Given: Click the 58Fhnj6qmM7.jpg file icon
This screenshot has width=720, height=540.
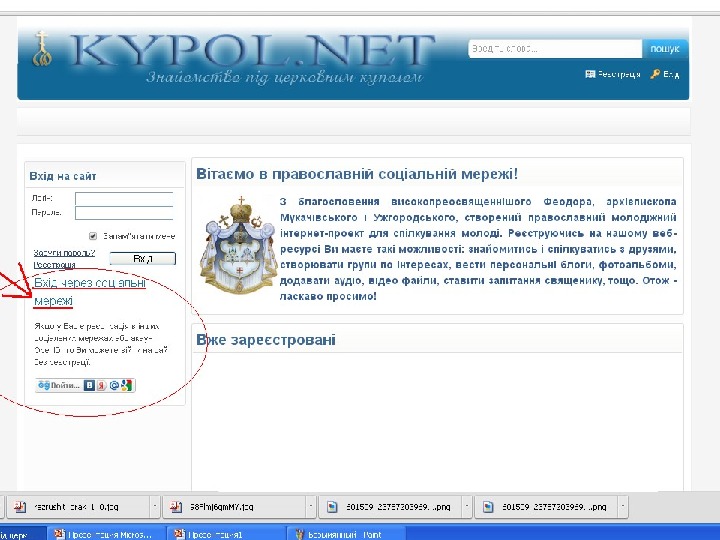Looking at the screenshot, I should coord(176,507).
